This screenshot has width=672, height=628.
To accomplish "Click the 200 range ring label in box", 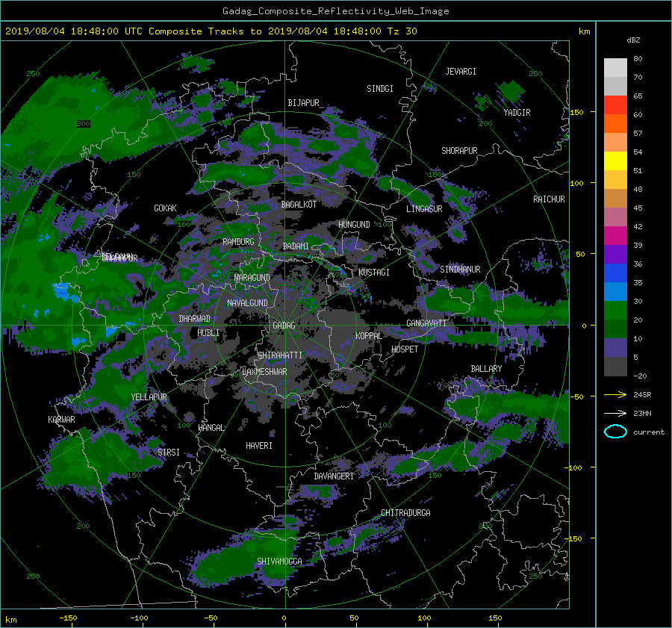I will point(83,124).
